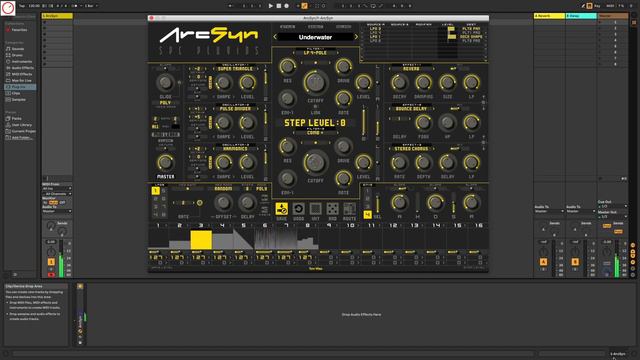Click the Bounce Delay FDBK knob

(423, 122)
